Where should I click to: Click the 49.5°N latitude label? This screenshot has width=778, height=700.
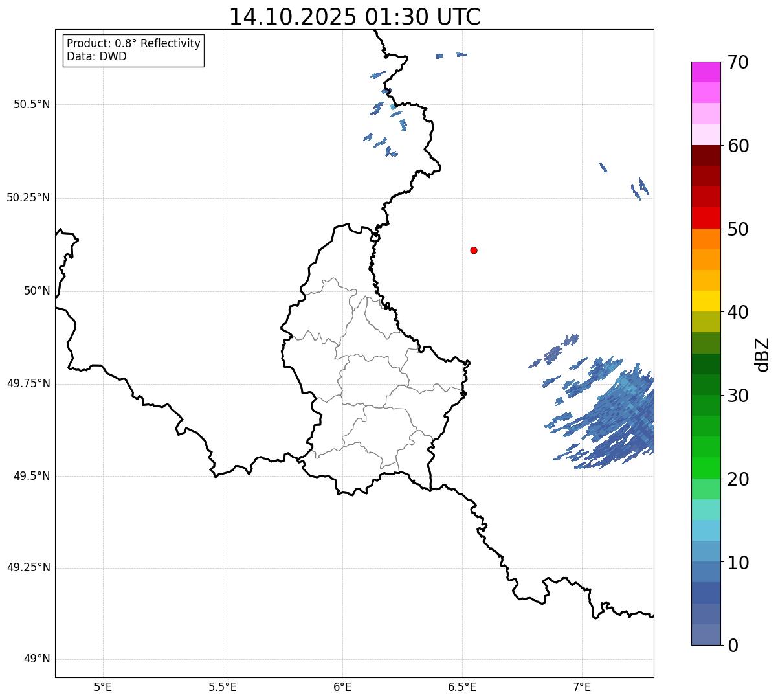coord(32,476)
